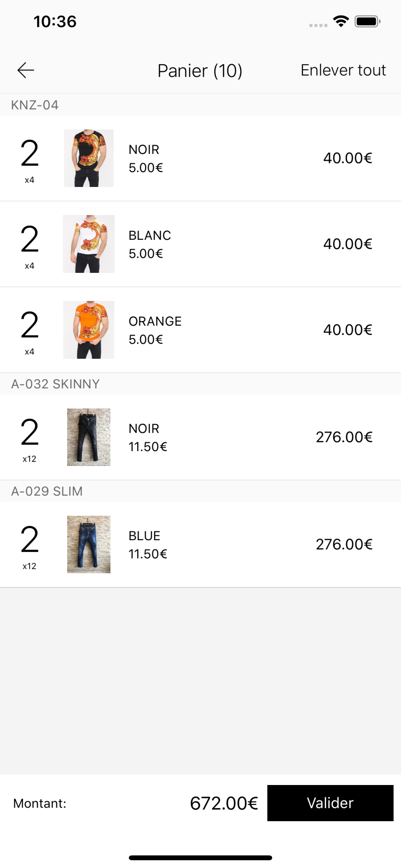Viewport: 401px width, 868px height.
Task: Open the white KNZ-04 t-shirt thumbnail
Action: coord(88,244)
